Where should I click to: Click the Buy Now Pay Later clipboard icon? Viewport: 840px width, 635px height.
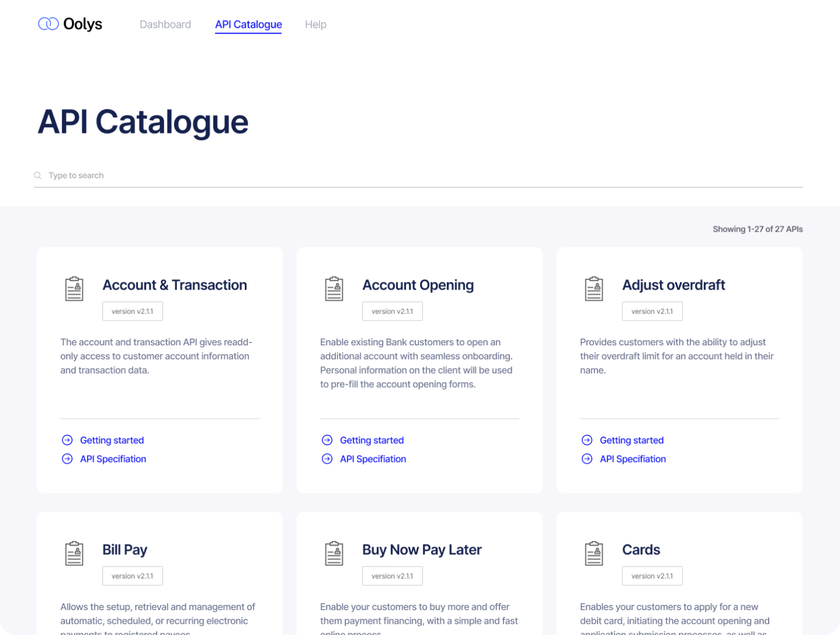[334, 554]
